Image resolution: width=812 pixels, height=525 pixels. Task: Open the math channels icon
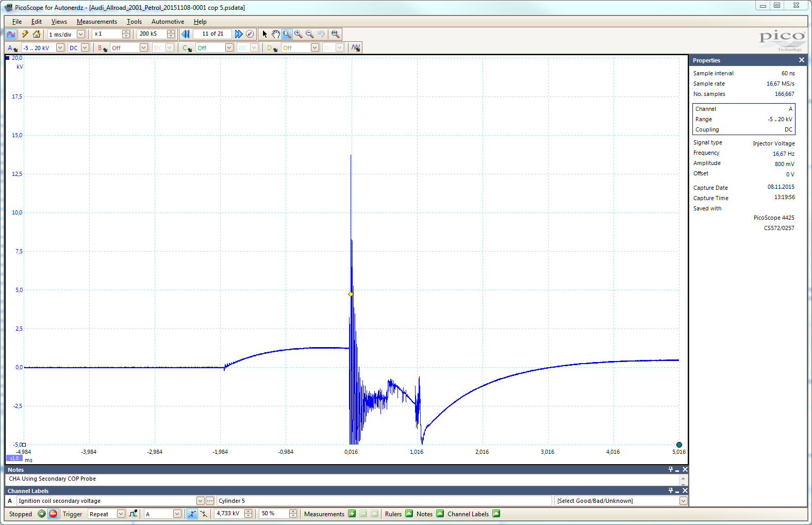pos(356,48)
